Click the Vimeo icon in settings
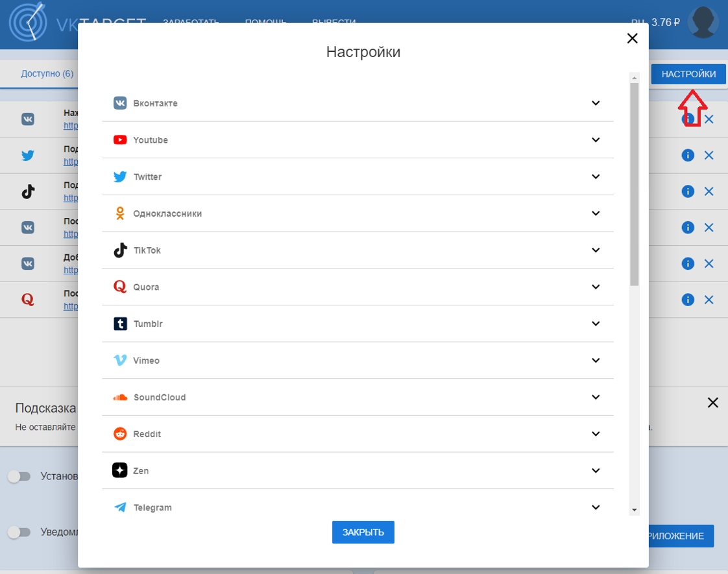Viewport: 728px width, 574px height. (x=120, y=360)
